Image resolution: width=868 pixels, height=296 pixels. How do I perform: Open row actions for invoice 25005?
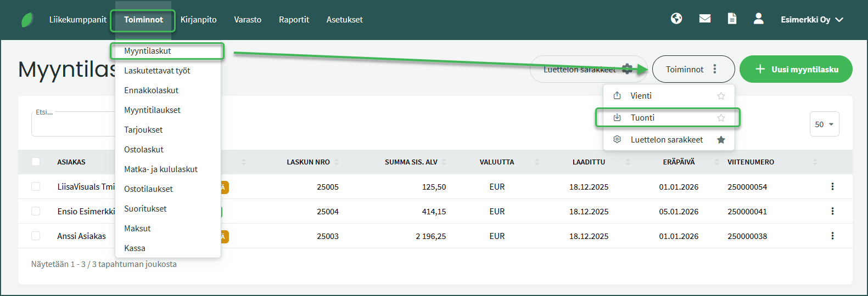coord(832,186)
